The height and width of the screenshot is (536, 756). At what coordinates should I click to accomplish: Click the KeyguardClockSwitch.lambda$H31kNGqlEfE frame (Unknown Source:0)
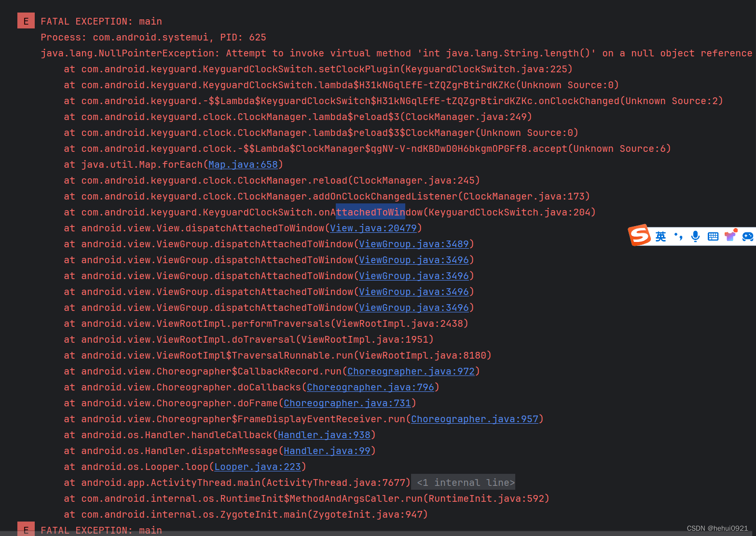341,85
